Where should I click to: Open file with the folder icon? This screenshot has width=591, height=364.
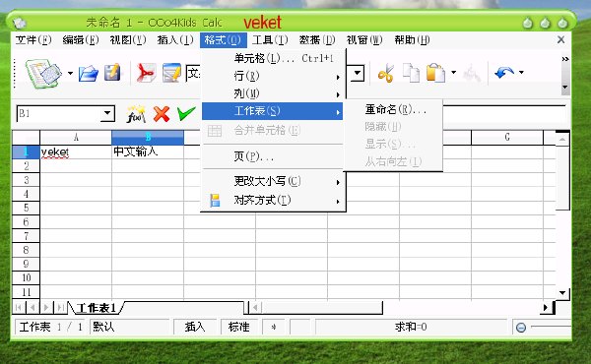pyautogui.click(x=89, y=74)
